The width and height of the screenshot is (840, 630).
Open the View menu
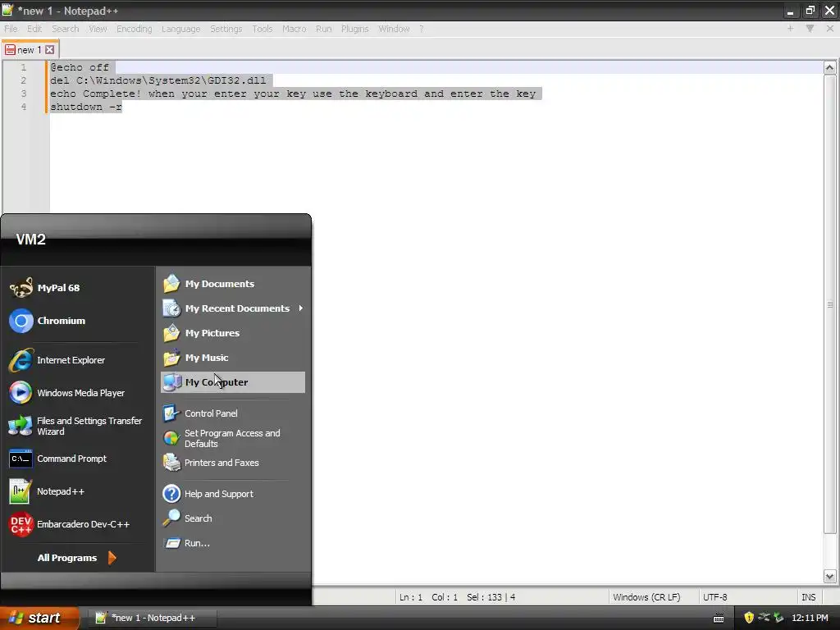[x=98, y=29]
